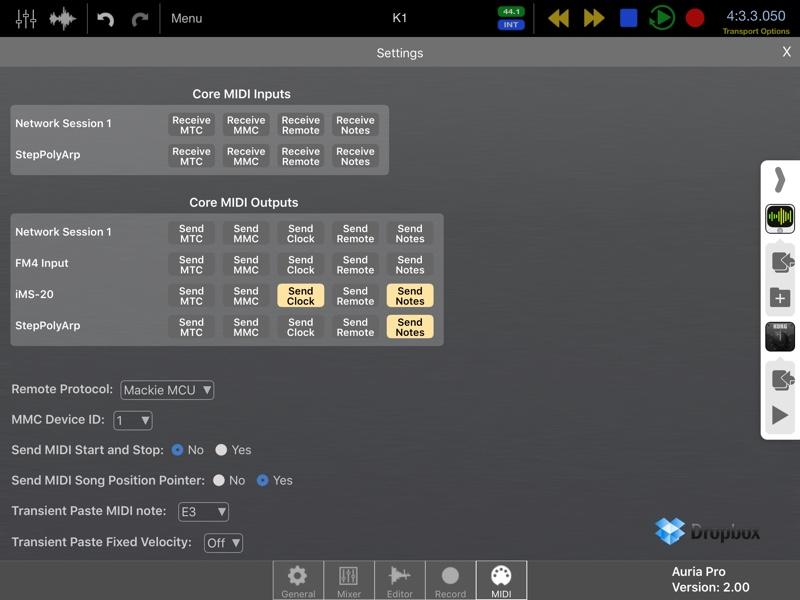800x600 pixels.
Task: Toggle Receive MTC for StepPolyArp input
Action: coord(191,156)
